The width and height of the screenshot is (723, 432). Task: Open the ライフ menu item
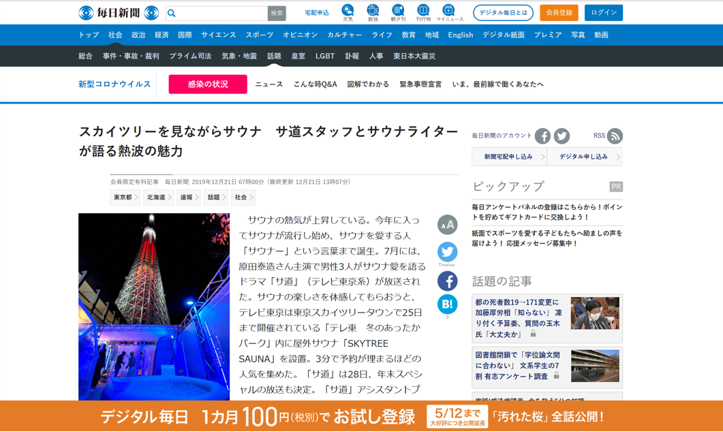(382, 35)
